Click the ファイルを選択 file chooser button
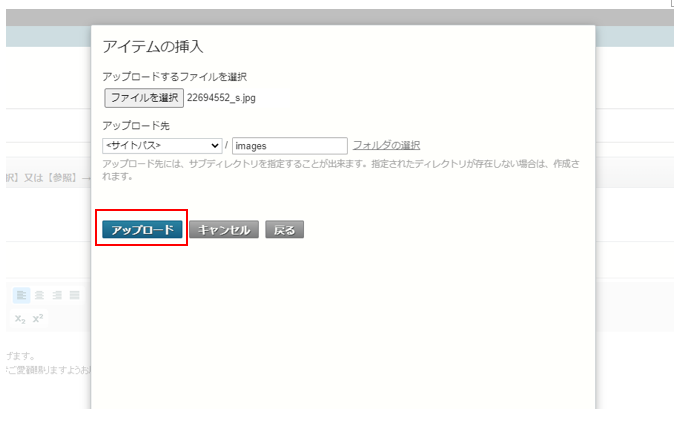Viewport: 674px width, 431px height. pos(143,98)
